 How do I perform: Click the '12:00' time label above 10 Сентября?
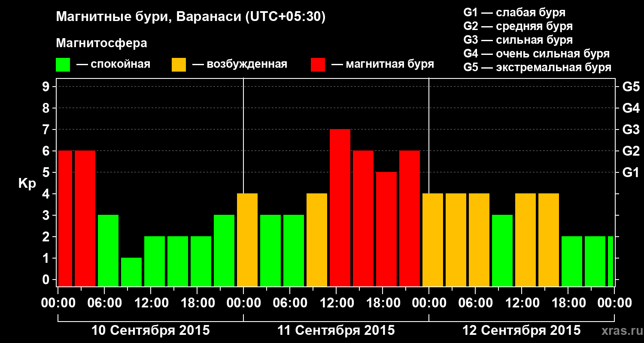(151, 303)
